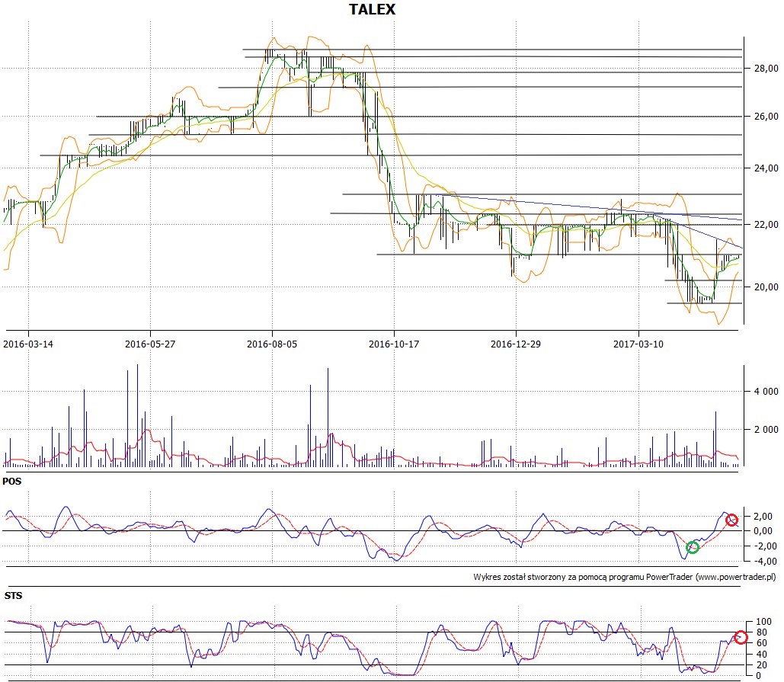Click the STS indicator panel label

13,595
